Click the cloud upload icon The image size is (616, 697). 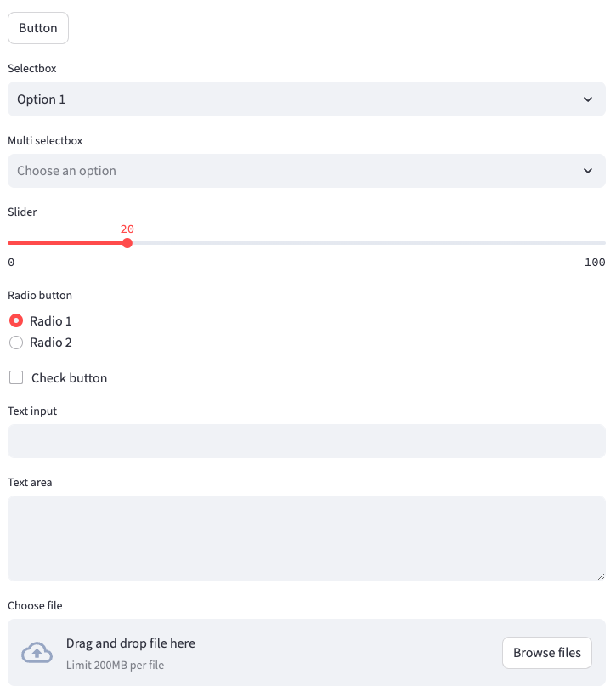click(37, 653)
